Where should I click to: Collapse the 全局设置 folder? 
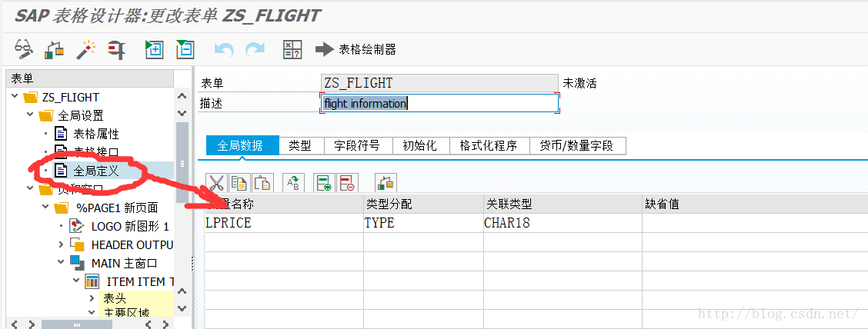29,115
